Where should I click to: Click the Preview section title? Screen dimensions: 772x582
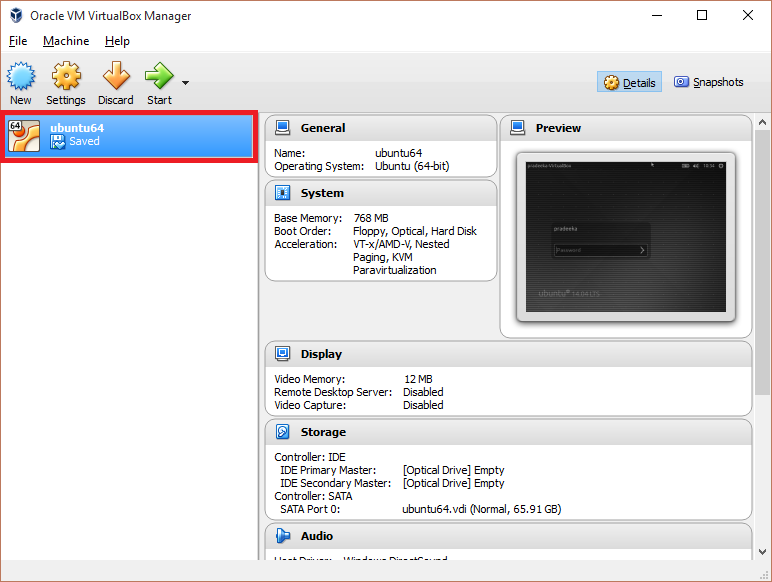pyautogui.click(x=558, y=128)
